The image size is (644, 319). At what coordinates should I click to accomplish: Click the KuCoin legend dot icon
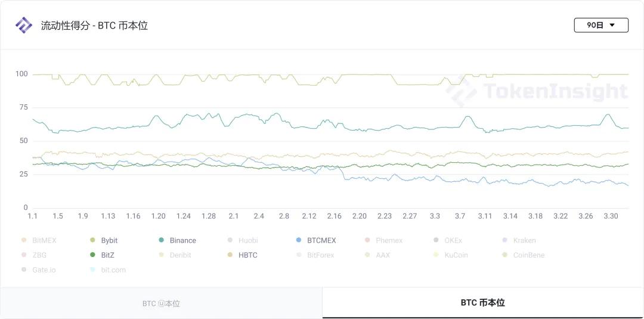click(x=436, y=255)
